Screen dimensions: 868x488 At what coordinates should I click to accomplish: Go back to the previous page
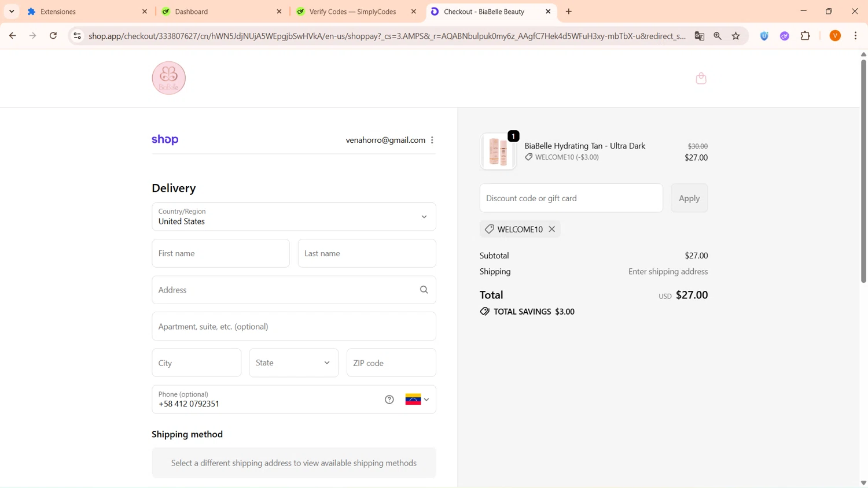[13, 36]
